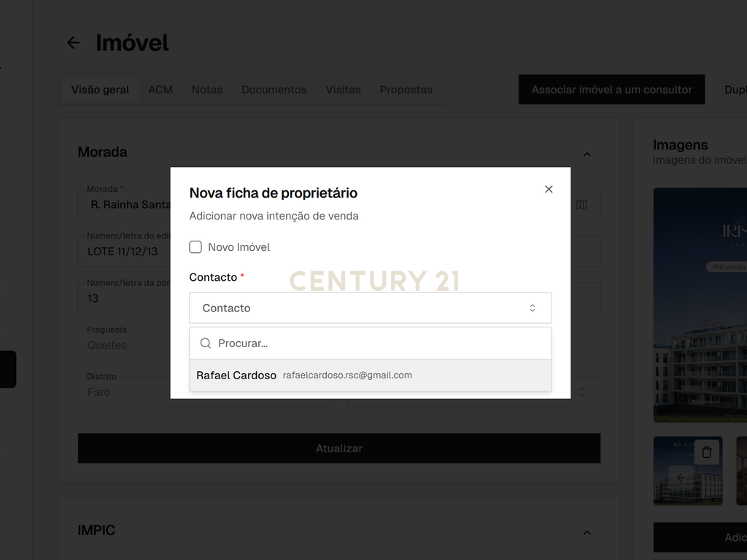
Task: Click left arrow icon on image thumbnail
Action: (x=681, y=478)
